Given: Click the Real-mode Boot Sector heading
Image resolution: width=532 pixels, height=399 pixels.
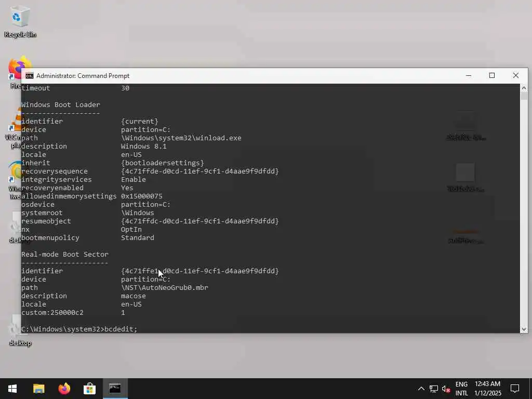Looking at the screenshot, I should (65, 255).
